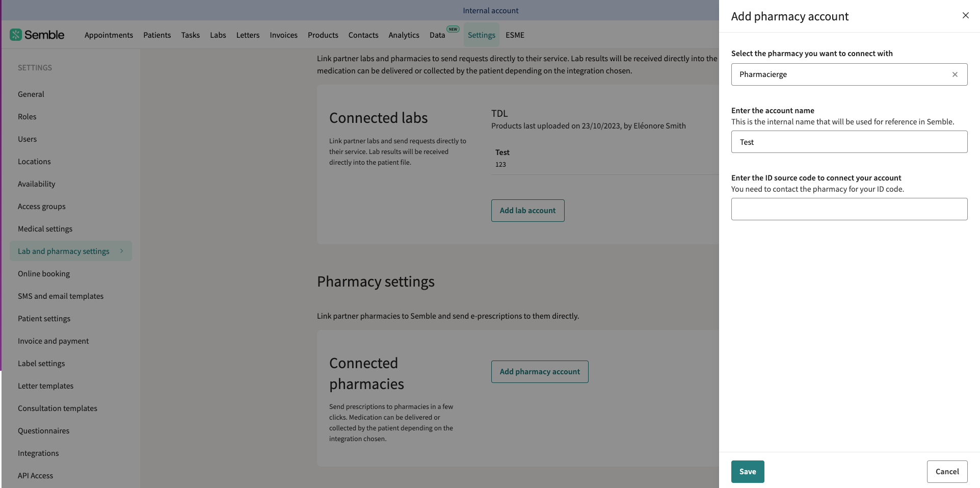This screenshot has width=980, height=488.
Task: Open Contacts in the top navigation
Action: coord(363,35)
